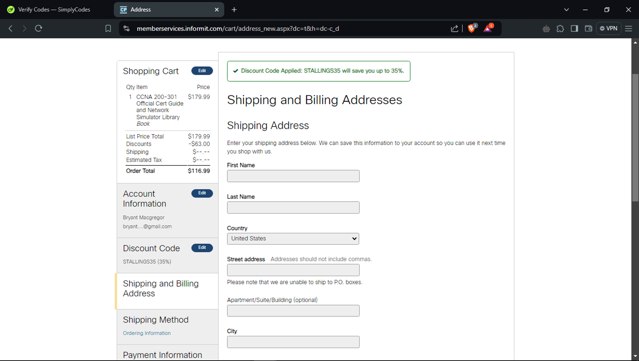Edit Account Information
639x361 pixels.
pyautogui.click(x=202, y=193)
